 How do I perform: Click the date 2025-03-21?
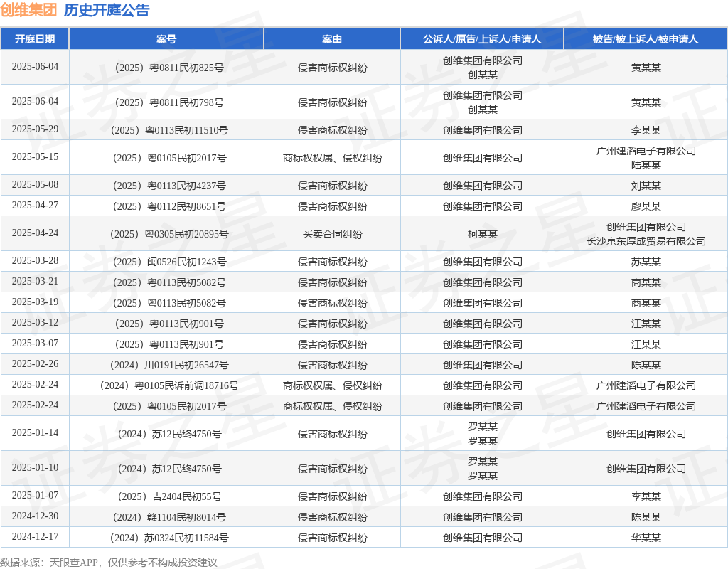click(x=36, y=282)
